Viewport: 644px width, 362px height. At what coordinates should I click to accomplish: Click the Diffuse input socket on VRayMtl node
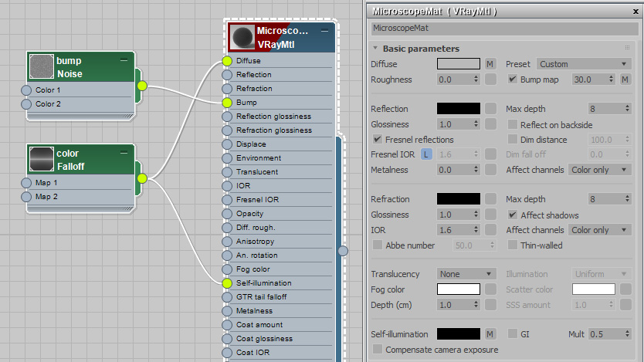click(227, 61)
